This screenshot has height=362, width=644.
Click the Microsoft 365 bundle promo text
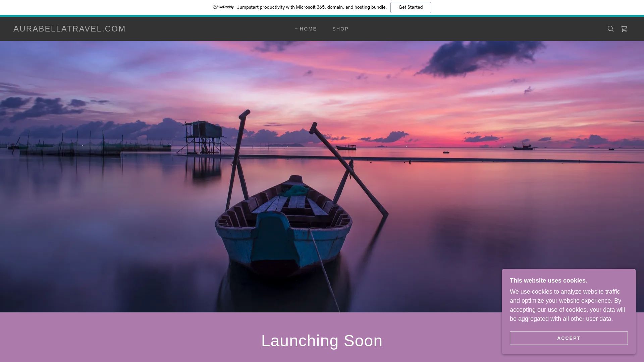[x=312, y=7]
